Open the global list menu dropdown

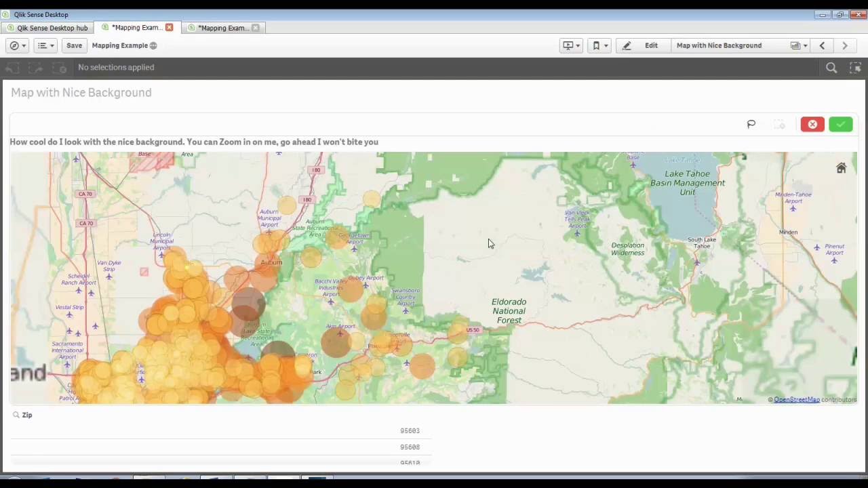[45, 45]
